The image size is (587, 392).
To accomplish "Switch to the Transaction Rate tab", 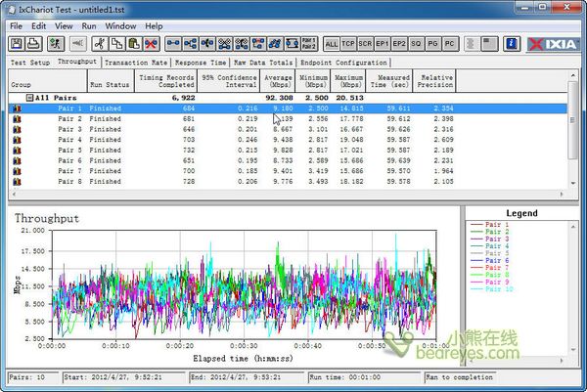I will (x=136, y=63).
